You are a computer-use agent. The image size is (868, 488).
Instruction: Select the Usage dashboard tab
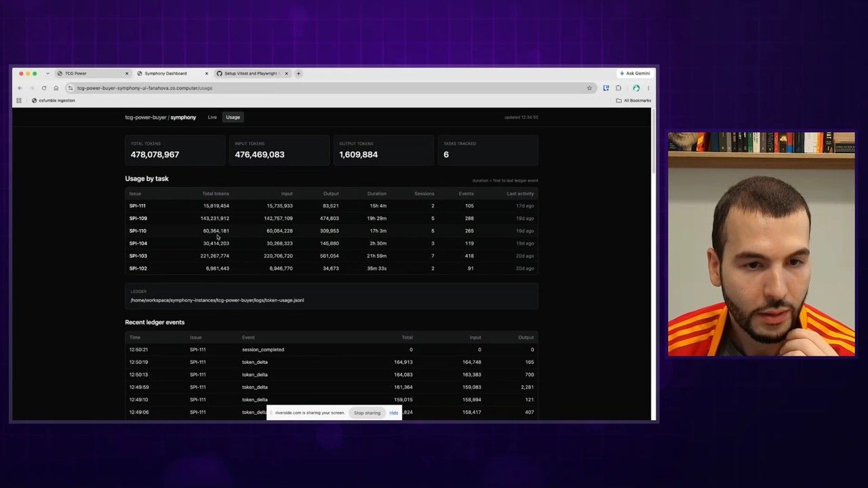coord(233,117)
